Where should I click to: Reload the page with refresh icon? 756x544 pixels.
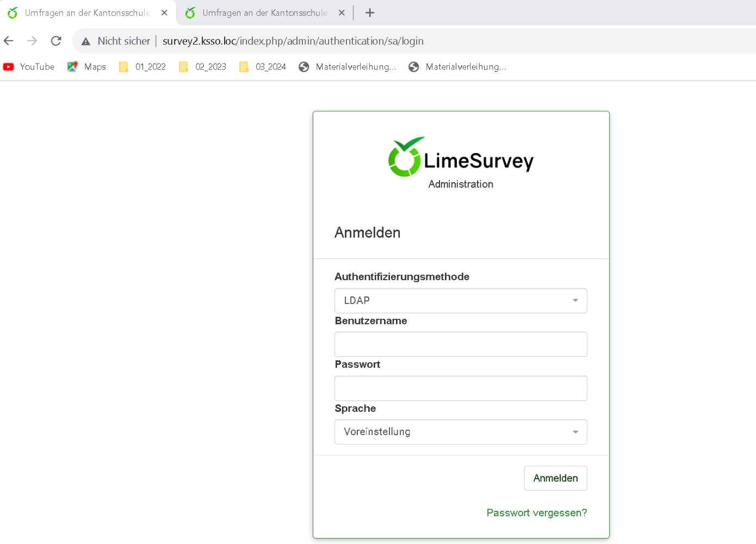(56, 41)
